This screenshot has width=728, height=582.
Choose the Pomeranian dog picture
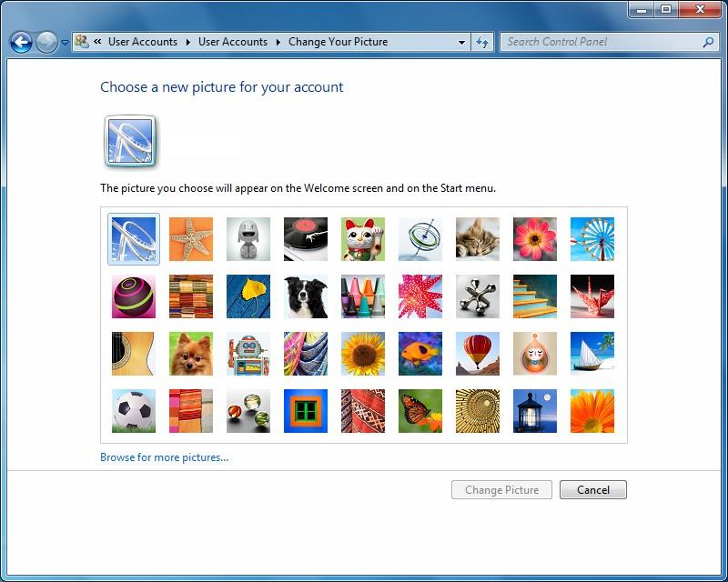tap(191, 354)
